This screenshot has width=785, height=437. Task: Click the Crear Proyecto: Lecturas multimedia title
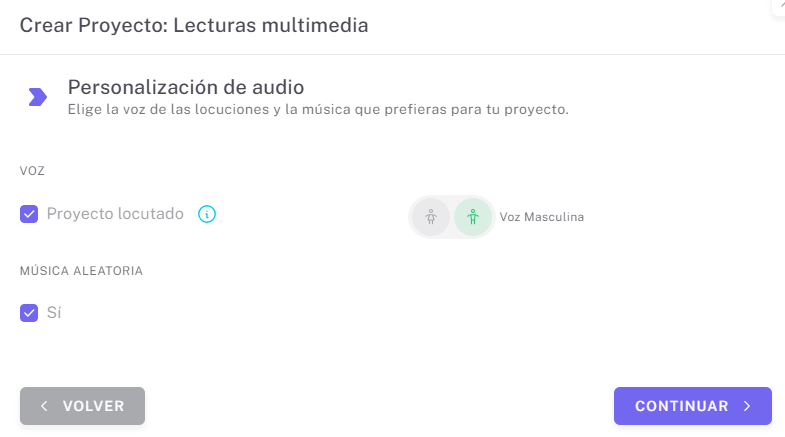(194, 25)
